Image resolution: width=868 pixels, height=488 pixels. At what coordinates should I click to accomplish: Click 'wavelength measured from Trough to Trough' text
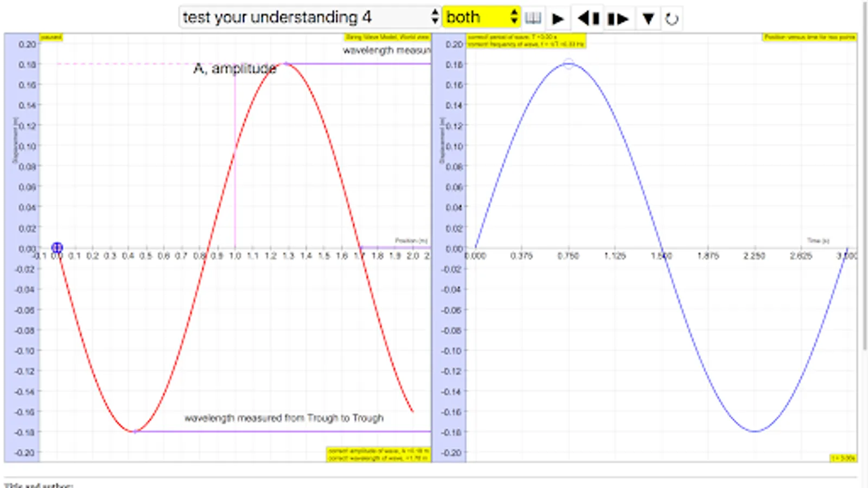pos(284,418)
